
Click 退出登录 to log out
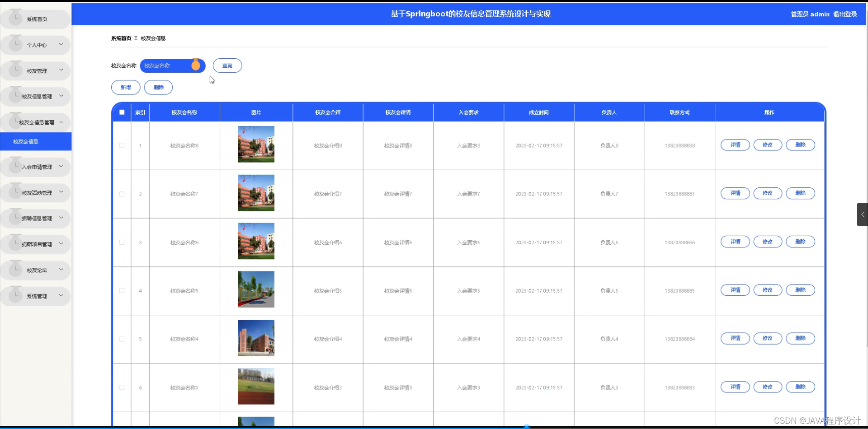[x=845, y=14]
